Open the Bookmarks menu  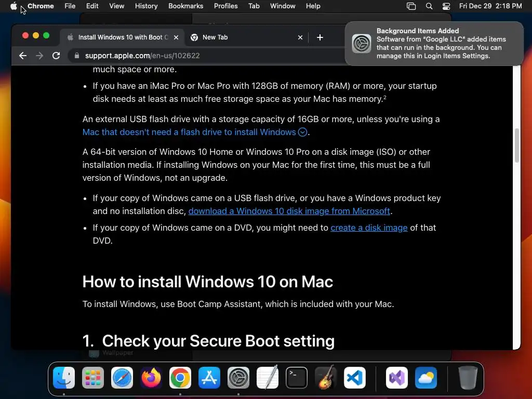pos(185,6)
